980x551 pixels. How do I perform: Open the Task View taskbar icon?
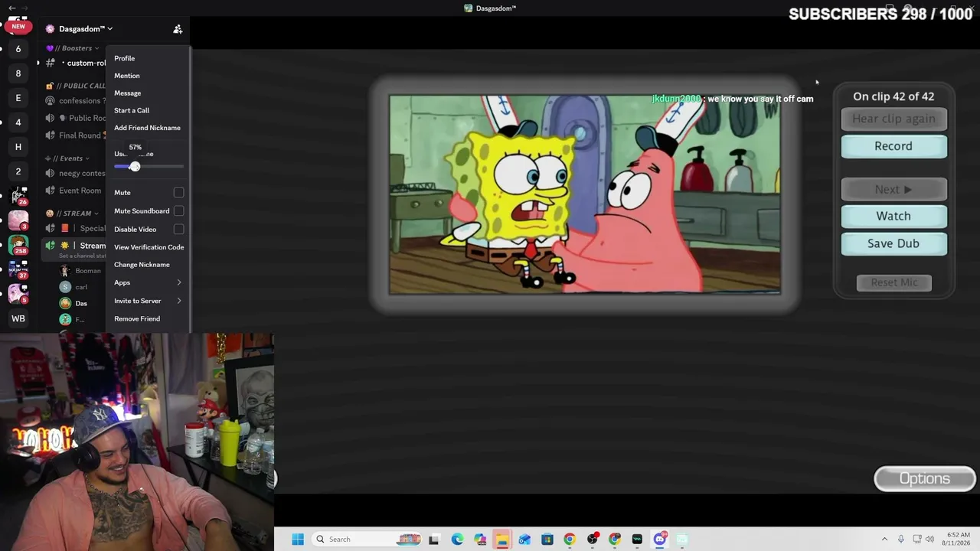[x=434, y=540]
